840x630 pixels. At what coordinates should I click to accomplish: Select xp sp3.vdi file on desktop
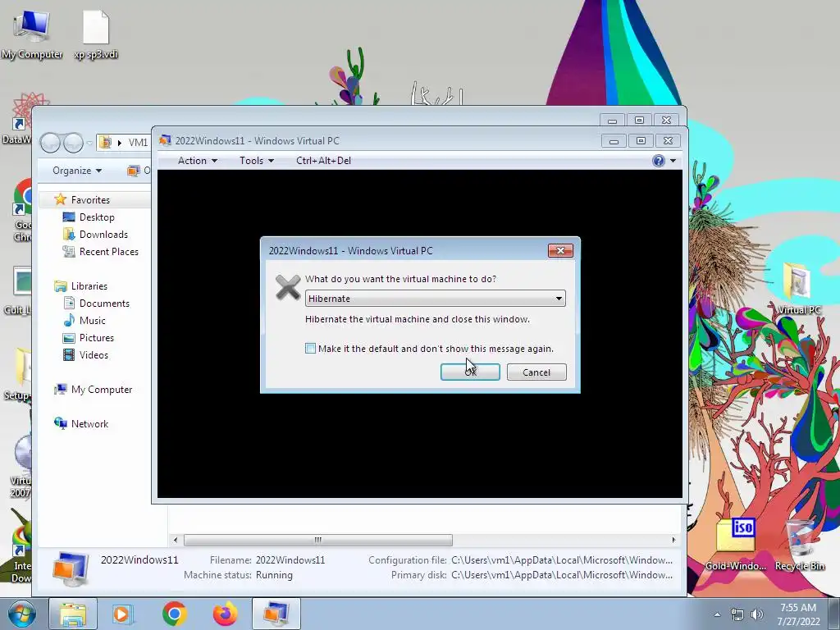(96, 34)
